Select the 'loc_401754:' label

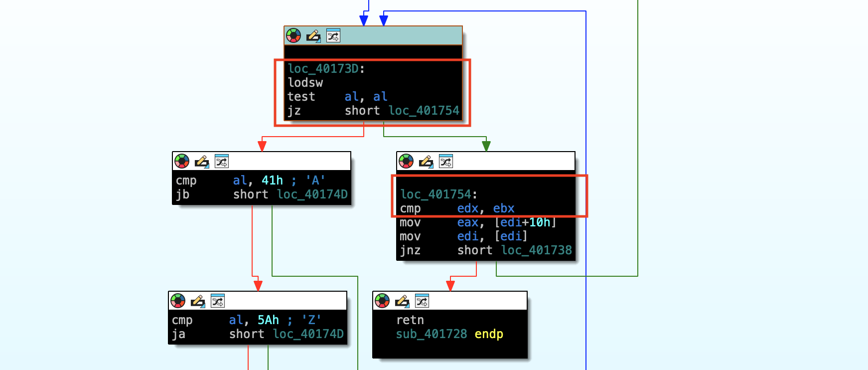pos(439,194)
